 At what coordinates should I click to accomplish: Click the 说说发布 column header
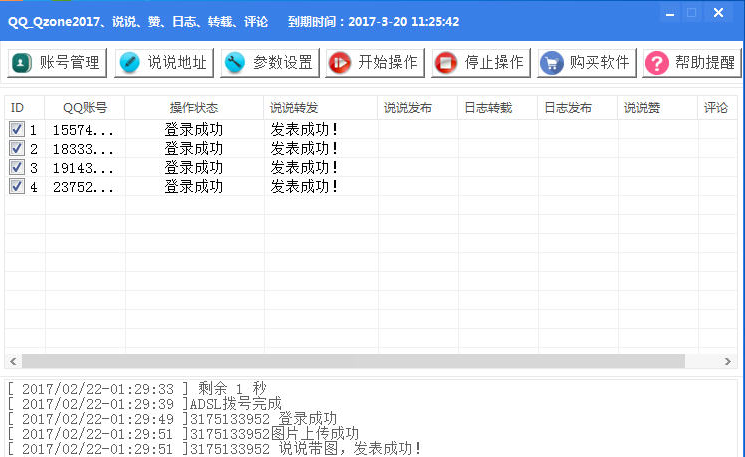(418, 108)
